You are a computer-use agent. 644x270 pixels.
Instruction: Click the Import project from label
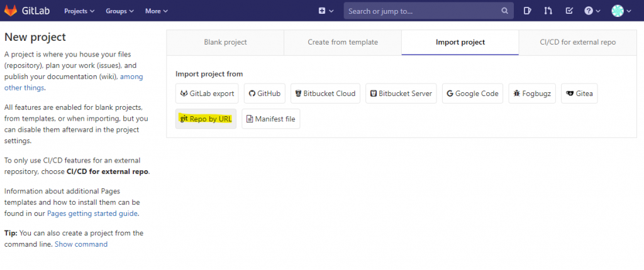click(209, 74)
